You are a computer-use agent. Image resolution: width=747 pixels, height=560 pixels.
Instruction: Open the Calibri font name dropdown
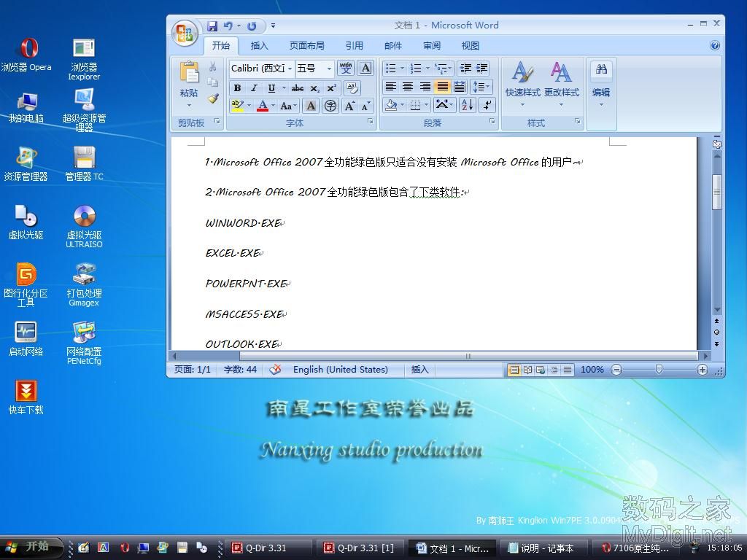point(290,69)
